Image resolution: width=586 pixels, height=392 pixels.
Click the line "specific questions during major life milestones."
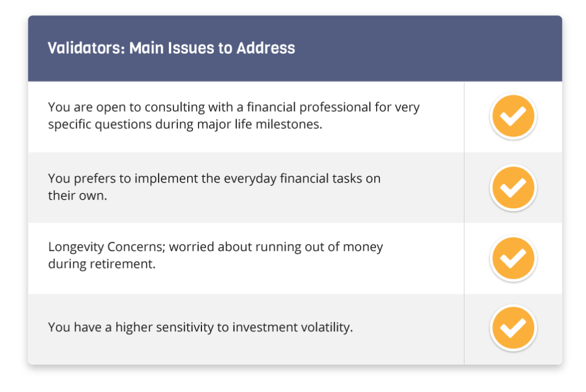coord(185,124)
